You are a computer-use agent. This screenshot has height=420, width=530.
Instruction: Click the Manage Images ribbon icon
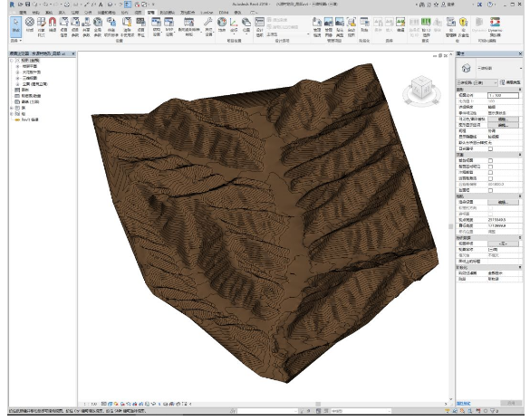coord(329,26)
